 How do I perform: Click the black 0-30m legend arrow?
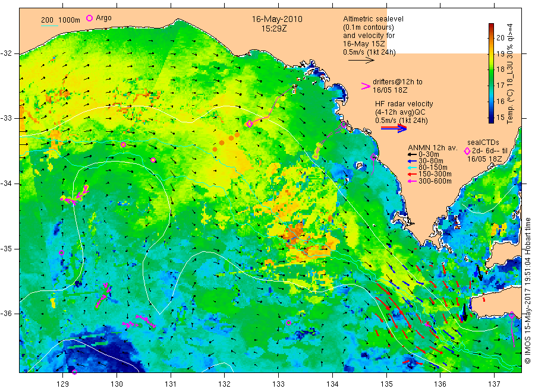tap(412, 154)
